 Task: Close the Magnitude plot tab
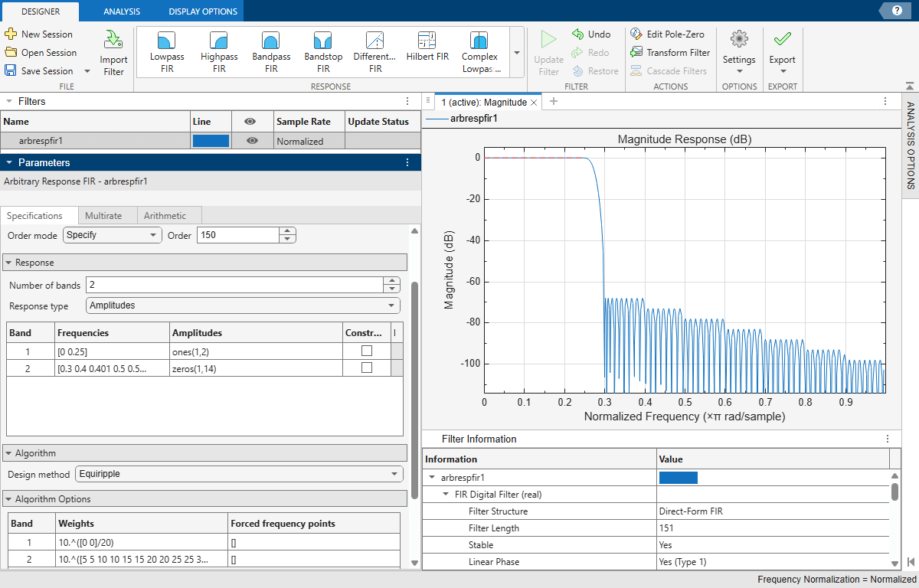click(534, 102)
